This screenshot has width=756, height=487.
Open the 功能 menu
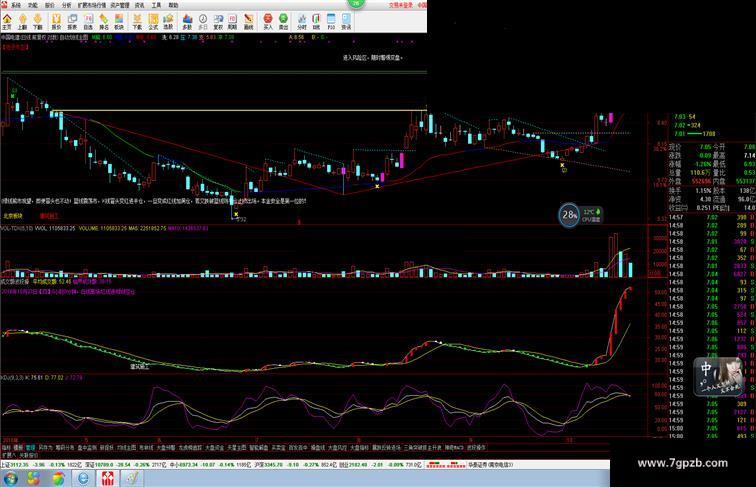point(33,5)
